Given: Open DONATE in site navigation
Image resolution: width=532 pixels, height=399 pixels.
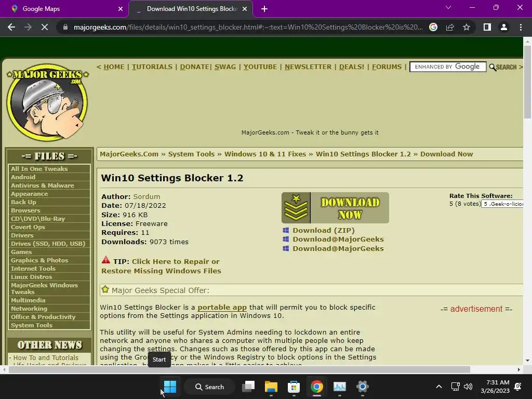Looking at the screenshot, I should (194, 67).
